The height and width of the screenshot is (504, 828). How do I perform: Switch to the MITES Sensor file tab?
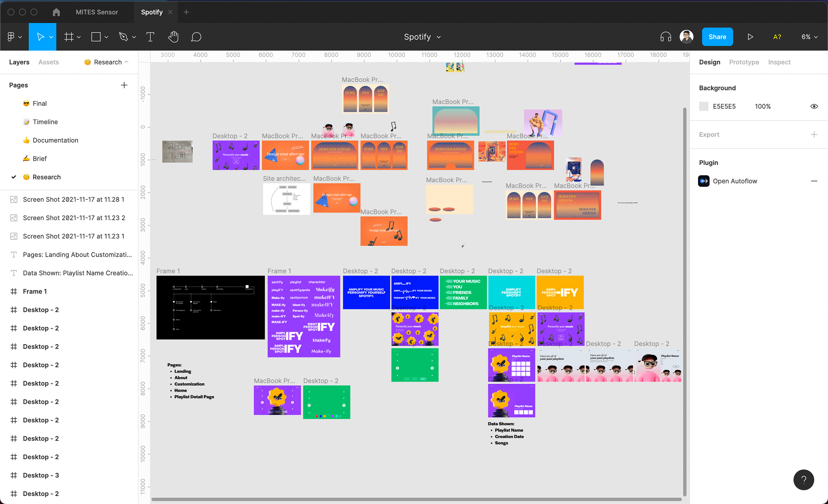coord(97,12)
